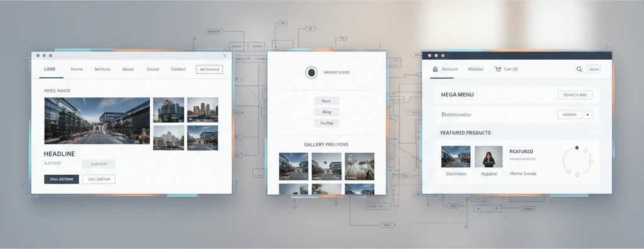Click the dark call-to-action button under HEADLINE

[x=62, y=179]
